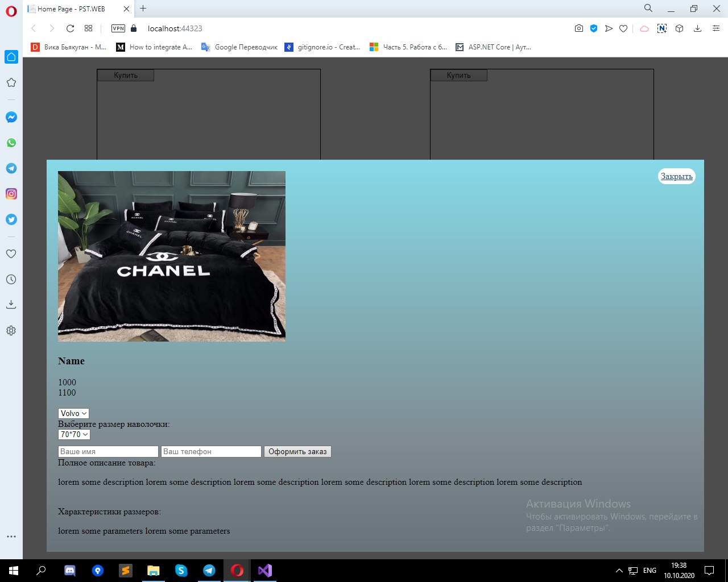
Task: View site security lock info
Action: click(134, 28)
